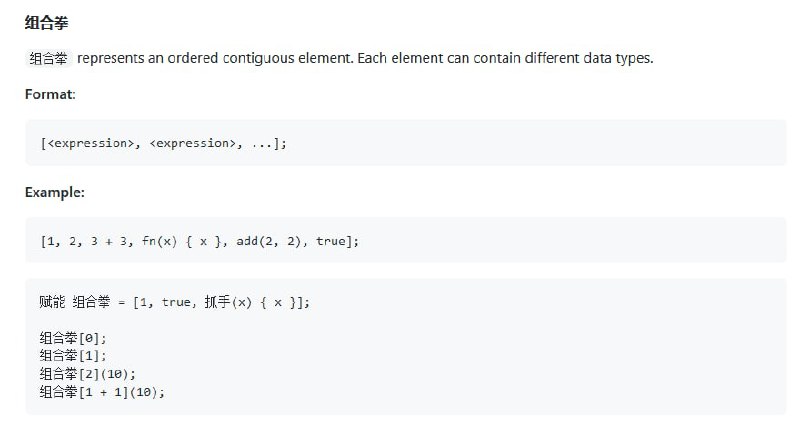This screenshot has height=425, width=800.
Task: Click the 组合拳[1 + 1](10); line
Action: tap(102, 392)
